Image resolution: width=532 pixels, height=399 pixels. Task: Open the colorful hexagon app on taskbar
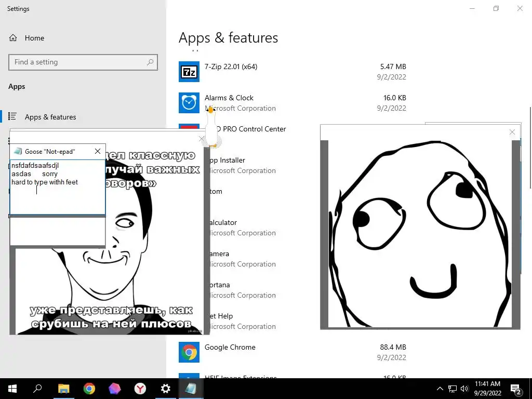click(x=114, y=389)
